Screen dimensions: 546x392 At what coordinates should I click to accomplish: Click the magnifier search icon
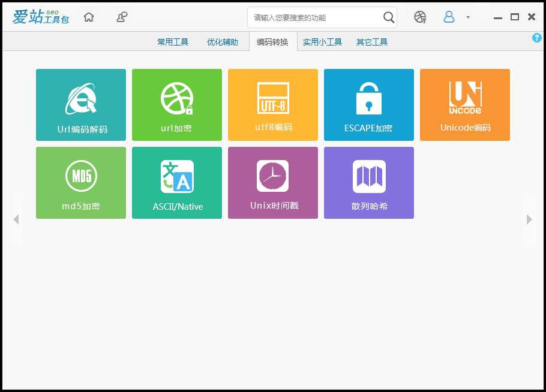tap(389, 17)
